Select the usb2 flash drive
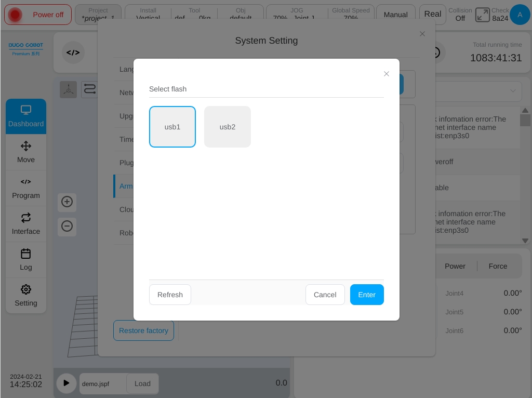Screen dimensions: 532x398 [x=228, y=127]
